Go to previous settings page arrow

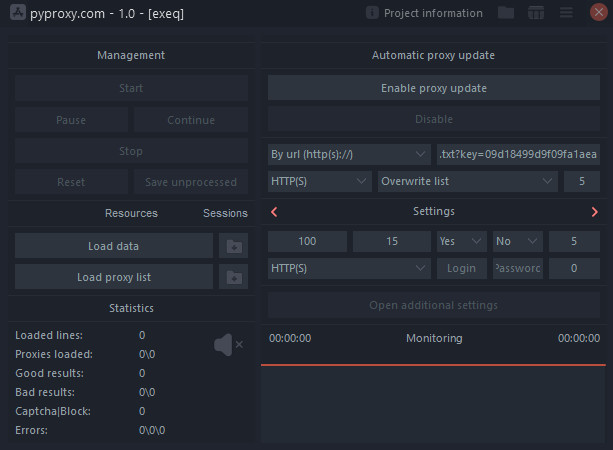pos(274,212)
